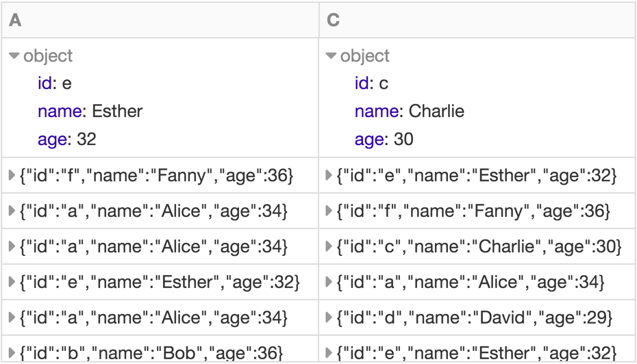Expand the Bob row in column A
This screenshot has width=637, height=364.
pos(12,353)
